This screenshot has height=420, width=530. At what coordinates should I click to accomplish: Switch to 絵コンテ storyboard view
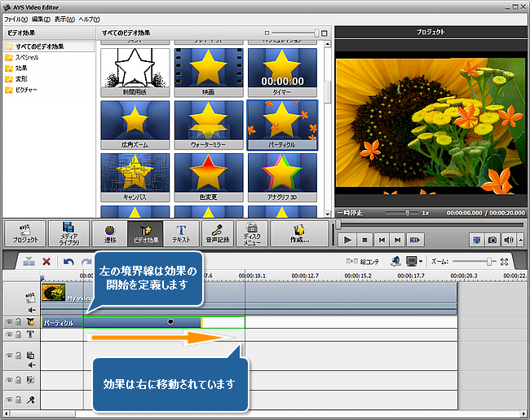click(364, 262)
